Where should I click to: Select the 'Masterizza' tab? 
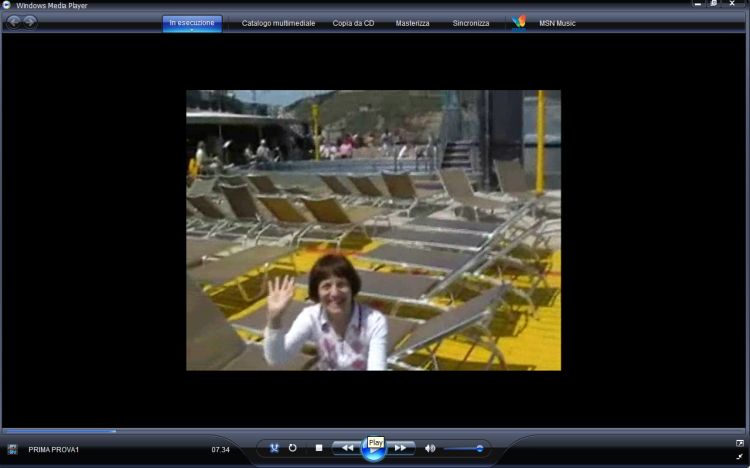tap(412, 22)
